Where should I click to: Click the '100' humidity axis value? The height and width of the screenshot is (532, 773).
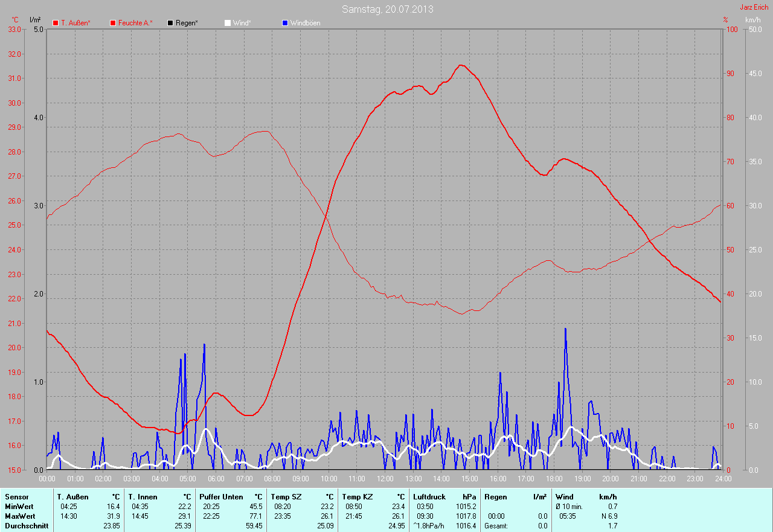[x=731, y=29]
